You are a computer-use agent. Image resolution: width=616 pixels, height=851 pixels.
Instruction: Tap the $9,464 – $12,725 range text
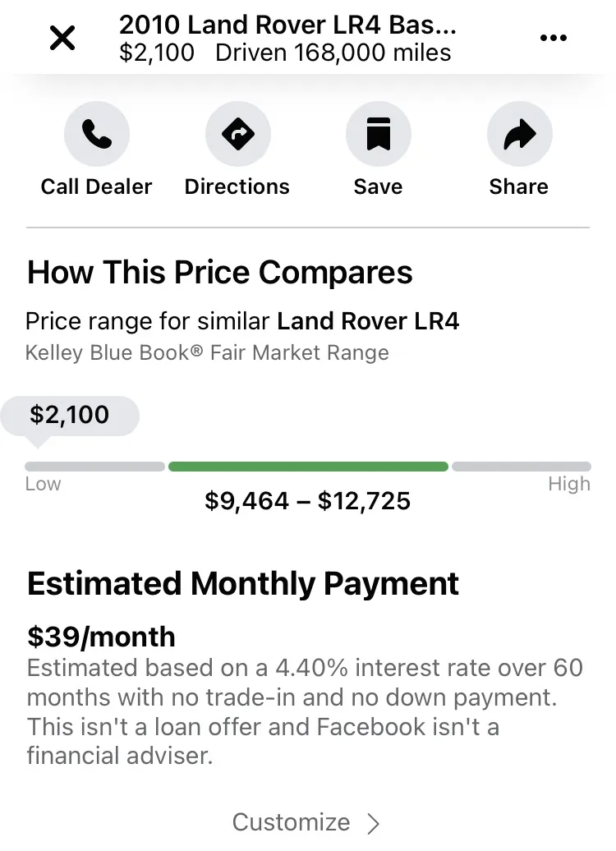[x=308, y=500]
